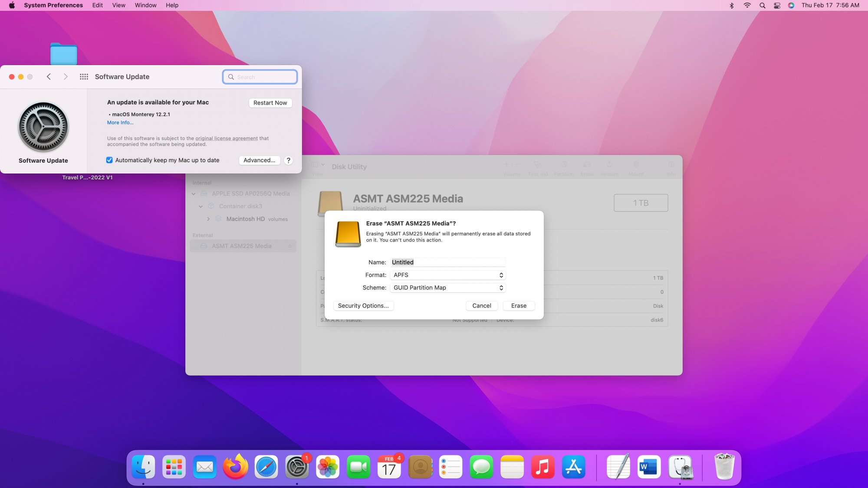
Task: Open the More Info link
Action: point(120,123)
